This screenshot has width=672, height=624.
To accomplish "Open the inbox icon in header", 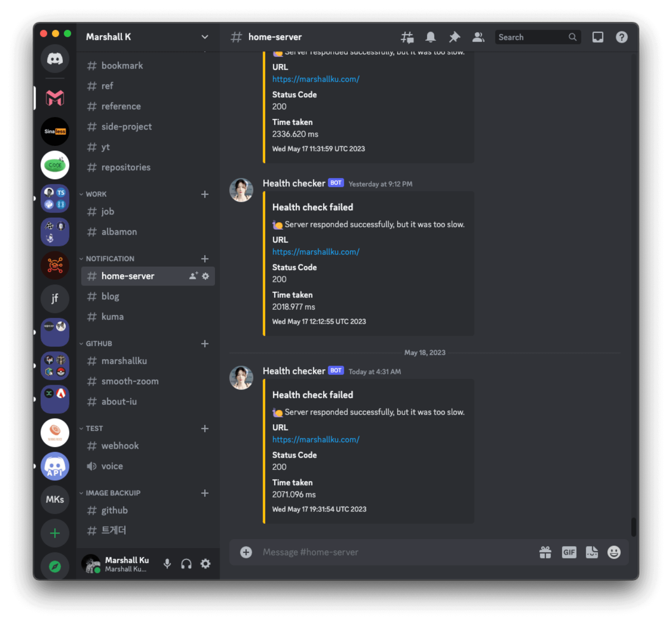I will [597, 37].
